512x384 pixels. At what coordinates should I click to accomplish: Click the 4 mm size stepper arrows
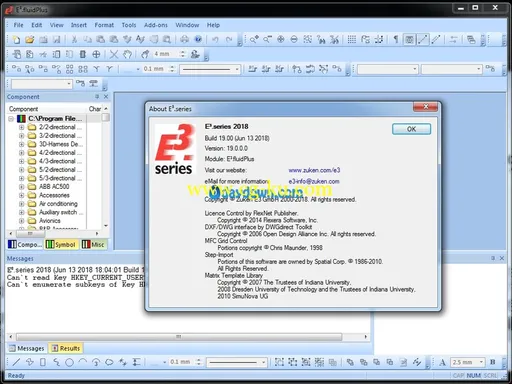[x=182, y=54]
